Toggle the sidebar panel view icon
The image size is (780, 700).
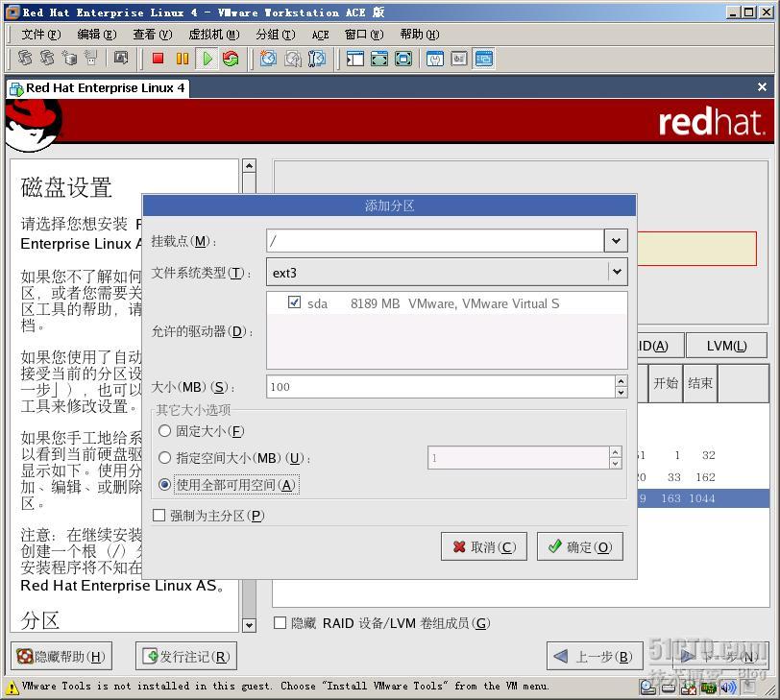tap(355, 59)
